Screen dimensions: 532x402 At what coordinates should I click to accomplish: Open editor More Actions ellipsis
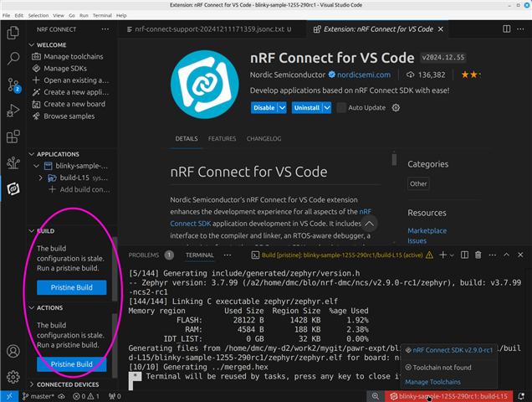tap(520, 29)
